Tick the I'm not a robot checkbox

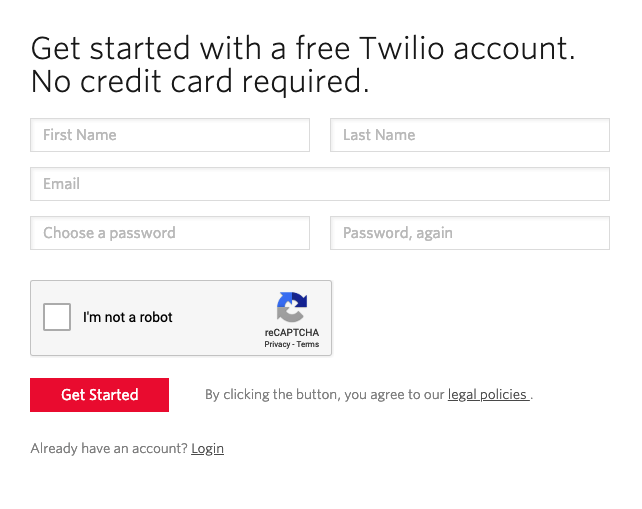[x=57, y=317]
